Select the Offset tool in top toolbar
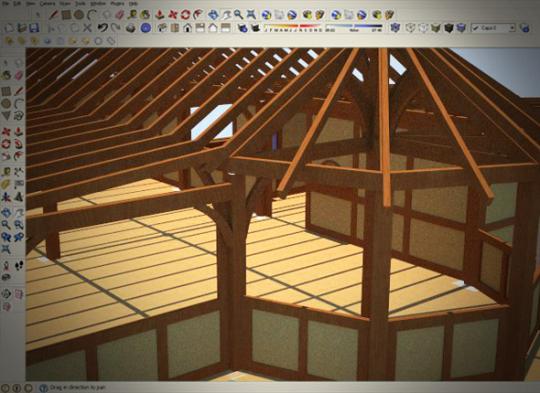The width and height of the screenshot is (540, 393). click(198, 15)
